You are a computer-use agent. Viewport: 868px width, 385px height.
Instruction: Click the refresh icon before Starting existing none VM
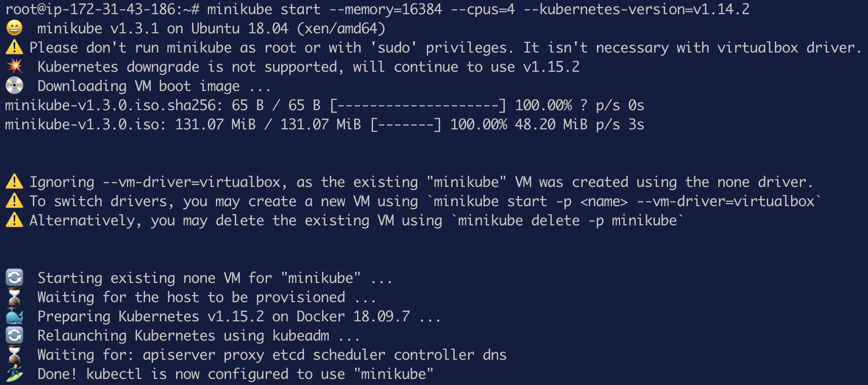[x=14, y=278]
